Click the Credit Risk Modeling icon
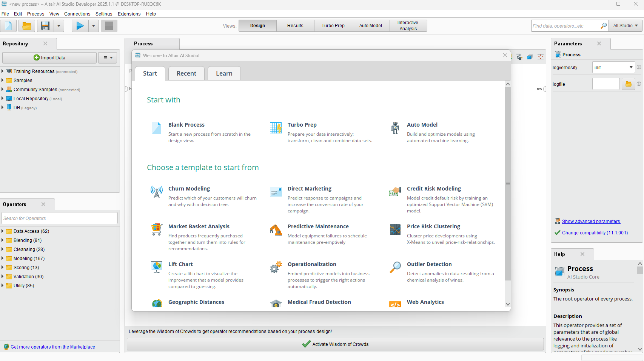The image size is (644, 361). pos(395,192)
